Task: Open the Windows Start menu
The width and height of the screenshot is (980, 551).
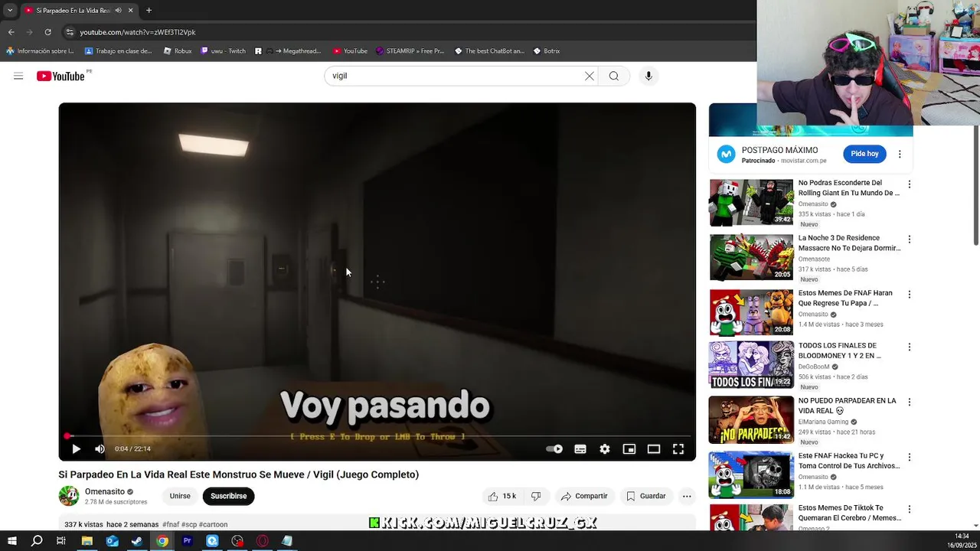Action: (x=11, y=541)
